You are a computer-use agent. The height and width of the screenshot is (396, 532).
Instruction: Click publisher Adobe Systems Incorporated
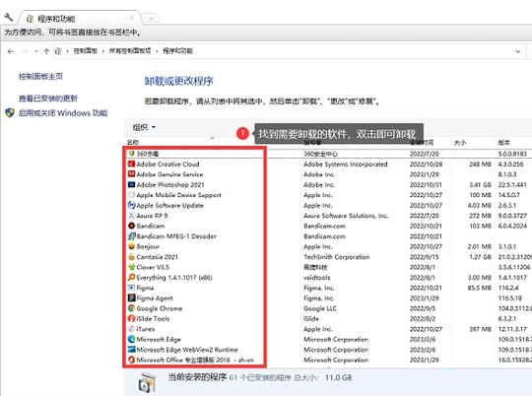click(346, 165)
